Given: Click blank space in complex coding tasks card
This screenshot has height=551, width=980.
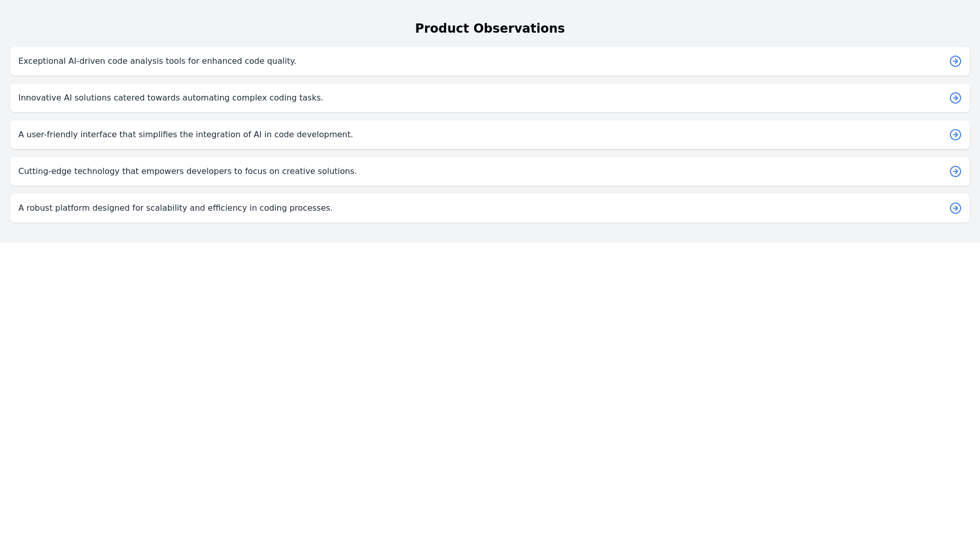Looking at the screenshot, I should (612, 98).
